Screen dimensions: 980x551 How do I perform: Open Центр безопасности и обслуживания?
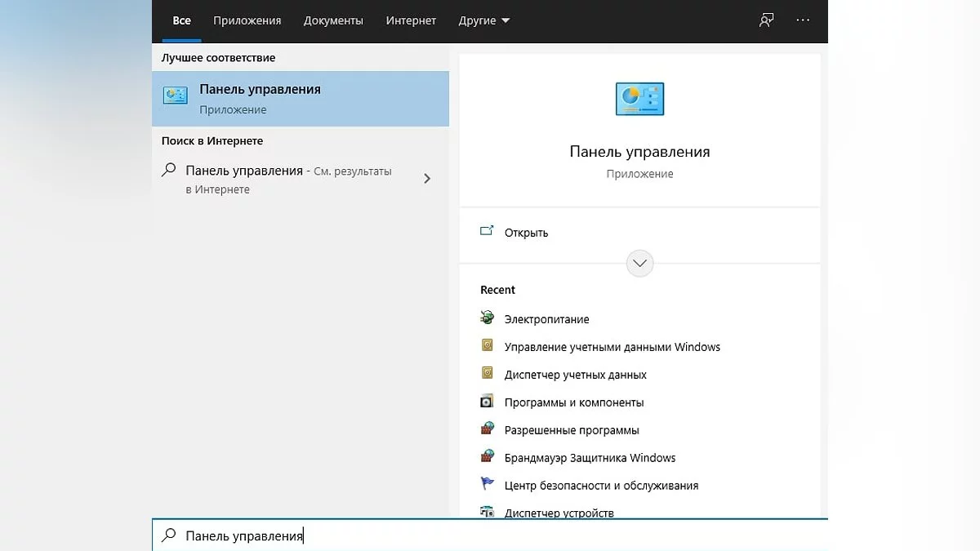[602, 486]
